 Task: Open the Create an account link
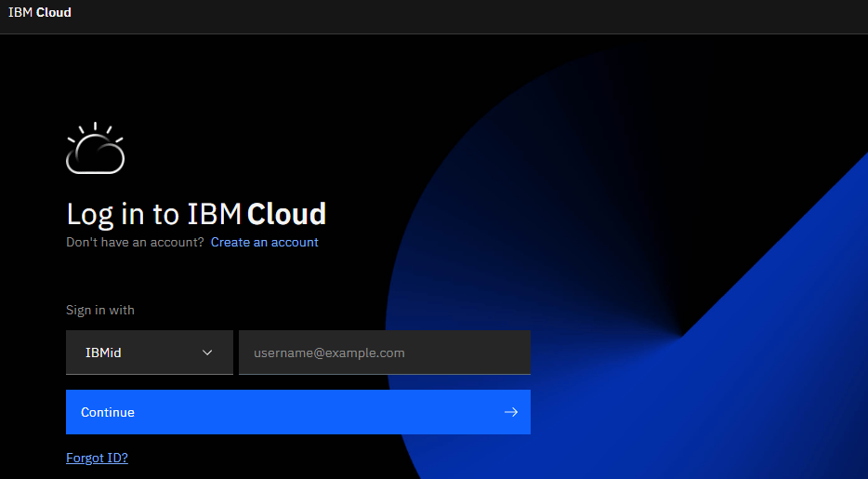pos(265,242)
